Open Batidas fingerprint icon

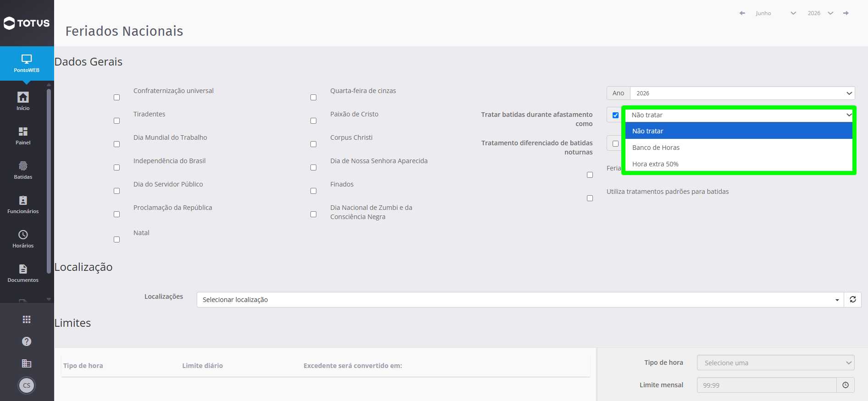(x=23, y=166)
